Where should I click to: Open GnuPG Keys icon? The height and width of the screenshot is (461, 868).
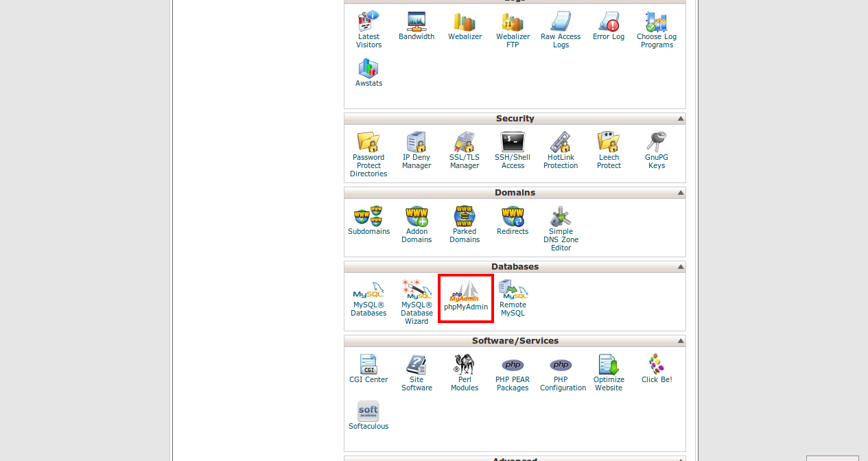click(x=657, y=142)
